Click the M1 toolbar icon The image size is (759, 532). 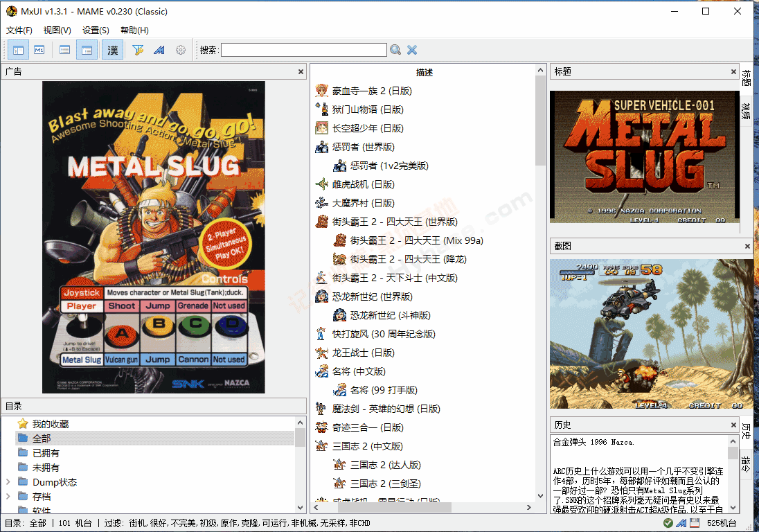click(x=39, y=50)
